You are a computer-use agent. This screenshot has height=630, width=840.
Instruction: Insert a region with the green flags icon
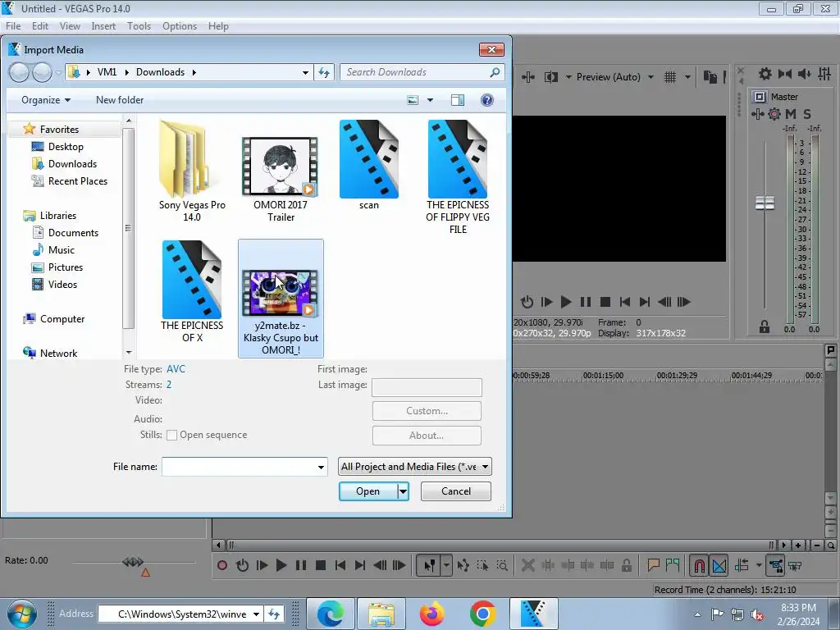(673, 565)
